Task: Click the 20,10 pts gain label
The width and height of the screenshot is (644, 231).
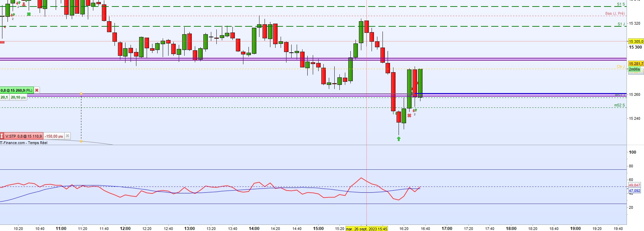Action: coord(18,98)
